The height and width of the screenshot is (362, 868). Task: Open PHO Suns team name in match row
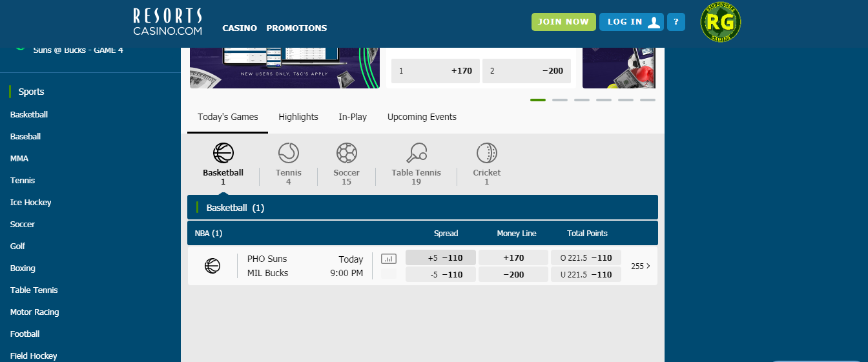(267, 259)
